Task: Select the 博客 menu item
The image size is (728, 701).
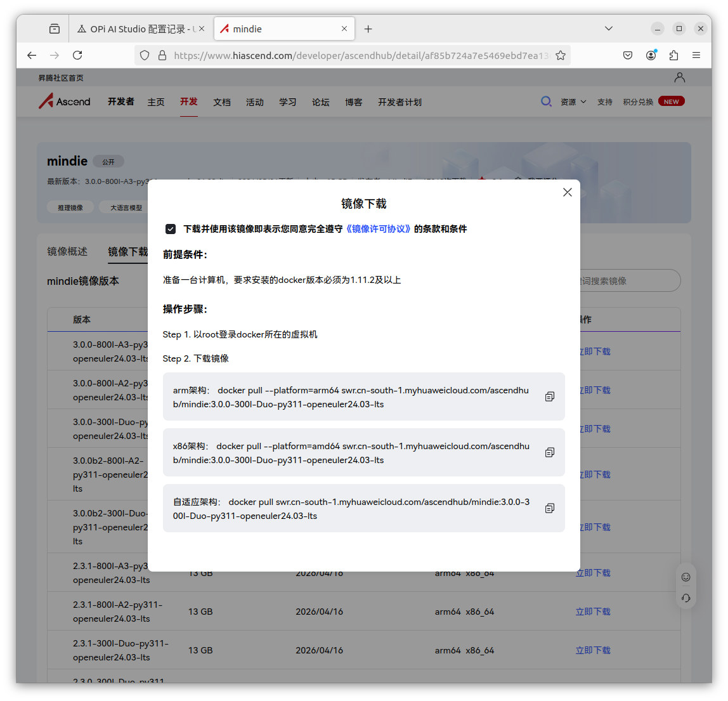Action: [354, 102]
